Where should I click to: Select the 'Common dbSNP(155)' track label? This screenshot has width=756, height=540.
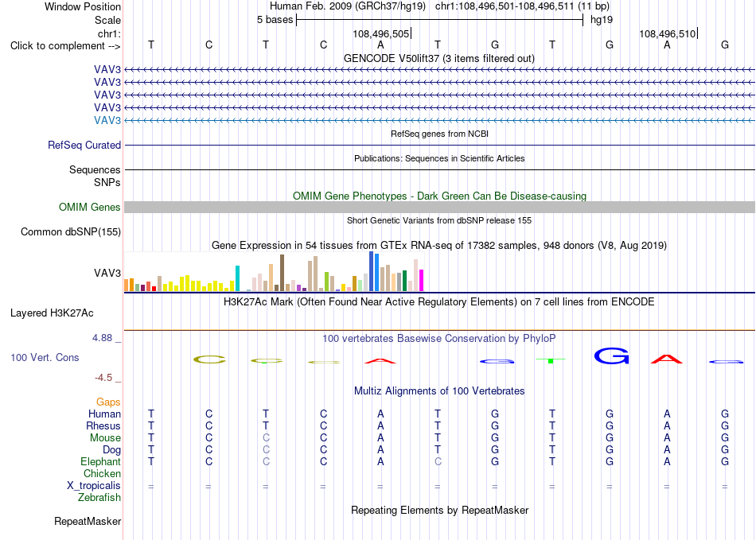[x=71, y=231]
